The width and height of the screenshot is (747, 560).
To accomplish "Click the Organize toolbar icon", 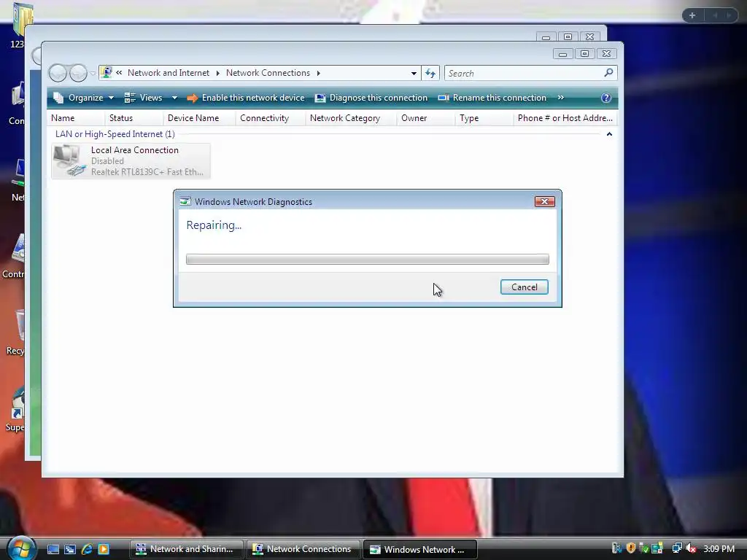I will click(x=58, y=98).
